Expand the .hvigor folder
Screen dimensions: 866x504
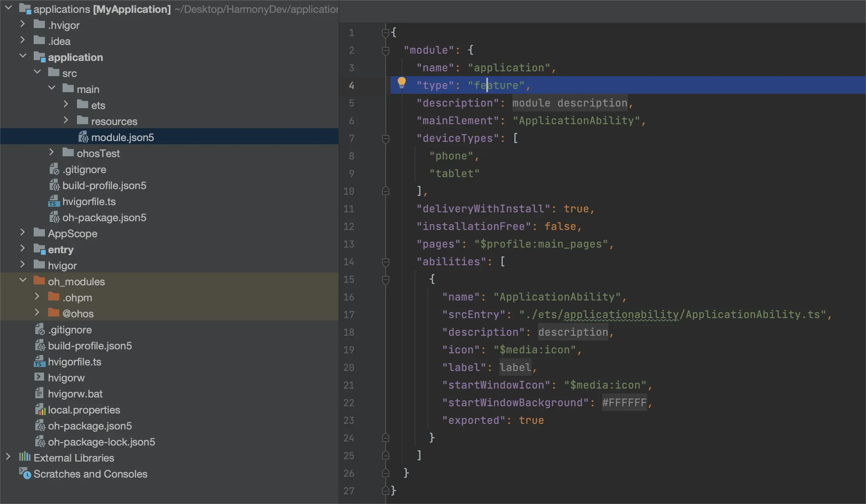(x=22, y=24)
